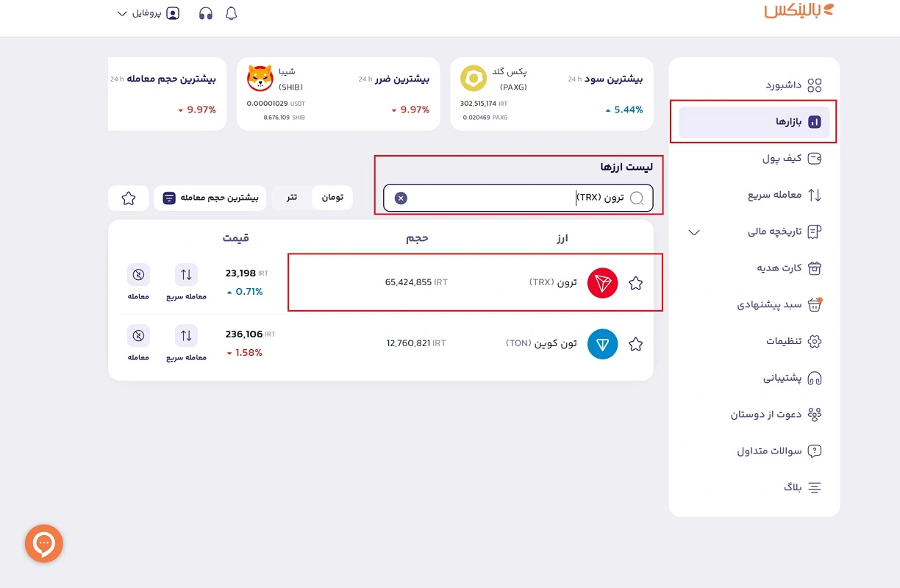This screenshot has width=900, height=588.
Task: Clear the search with the X button
Action: [x=401, y=198]
